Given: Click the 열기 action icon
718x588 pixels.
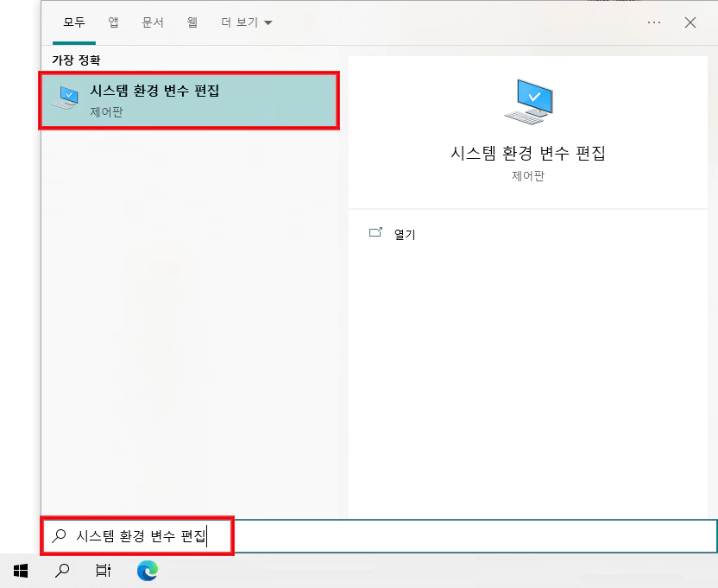Looking at the screenshot, I should tap(377, 232).
